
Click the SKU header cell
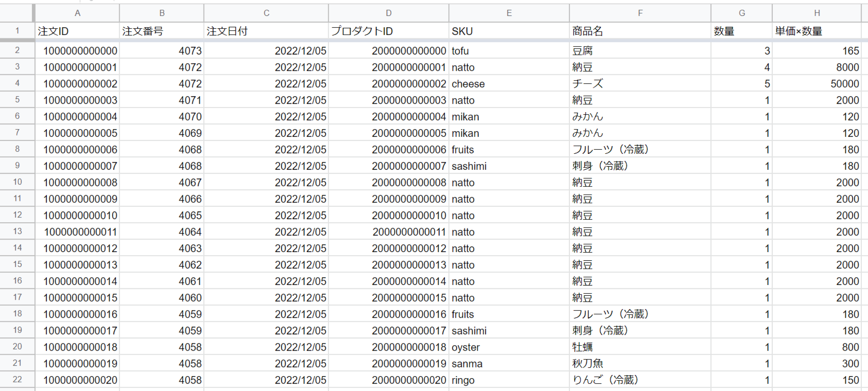point(509,31)
